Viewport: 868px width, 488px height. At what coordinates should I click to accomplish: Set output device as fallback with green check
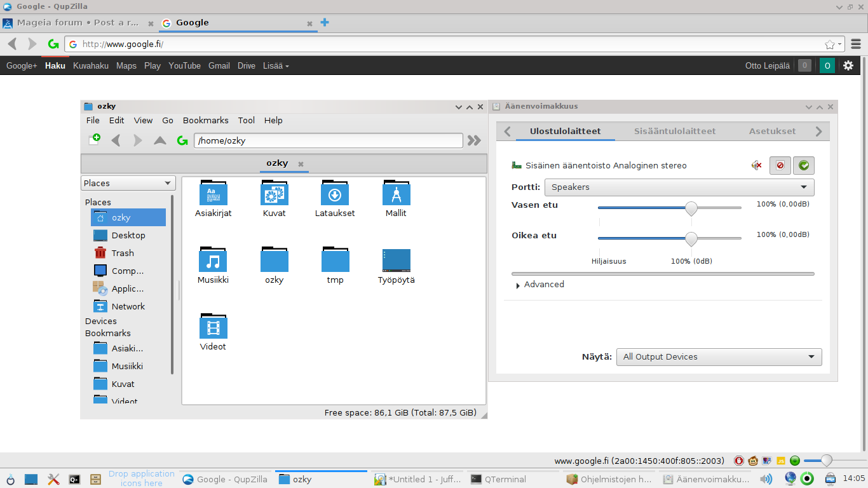[x=804, y=165]
